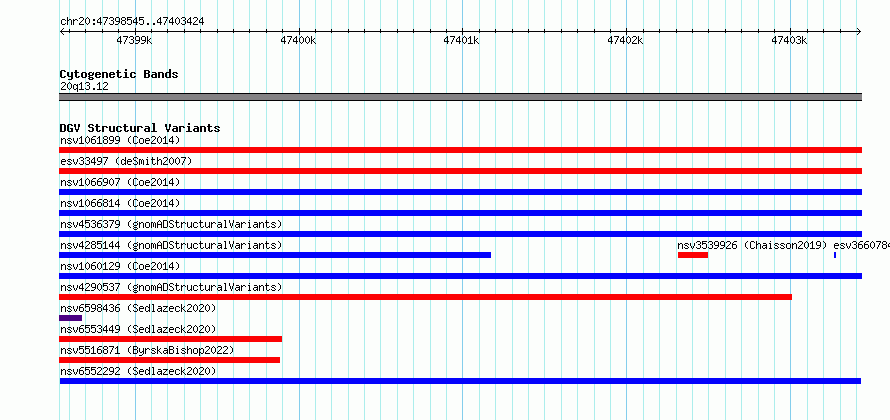
Task: Click the esv33497 (deSmith2007) red bar
Action: (460, 171)
